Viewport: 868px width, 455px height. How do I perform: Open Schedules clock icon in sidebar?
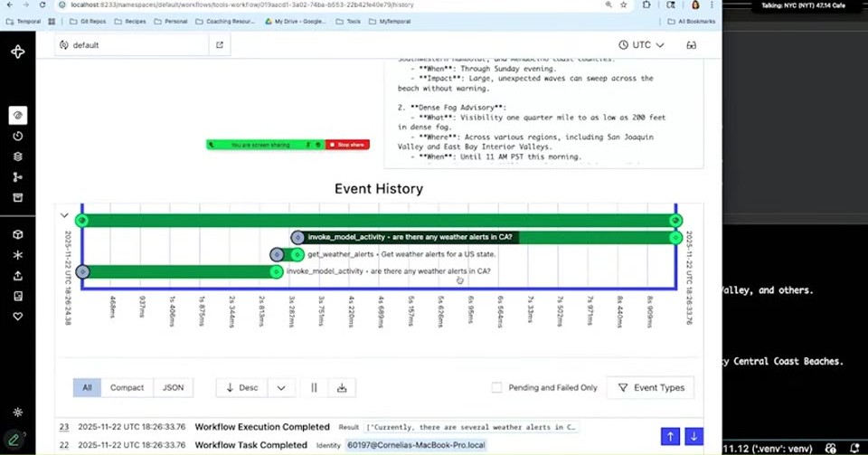18,137
